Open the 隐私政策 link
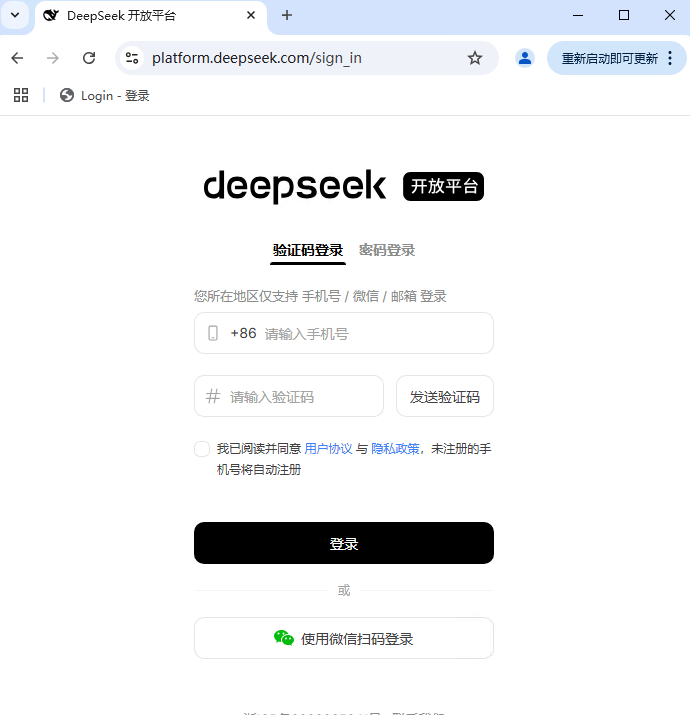Image resolution: width=690 pixels, height=715 pixels. [395, 449]
